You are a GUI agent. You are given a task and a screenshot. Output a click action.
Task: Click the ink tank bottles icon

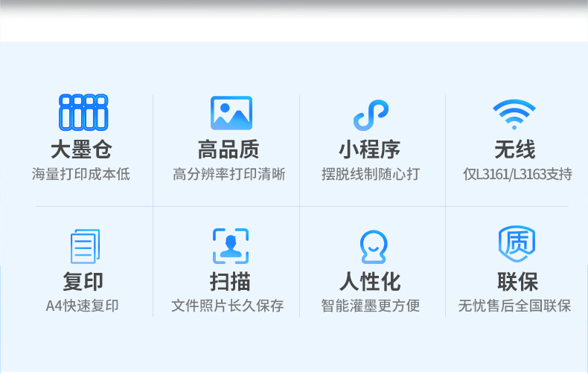pos(83,112)
